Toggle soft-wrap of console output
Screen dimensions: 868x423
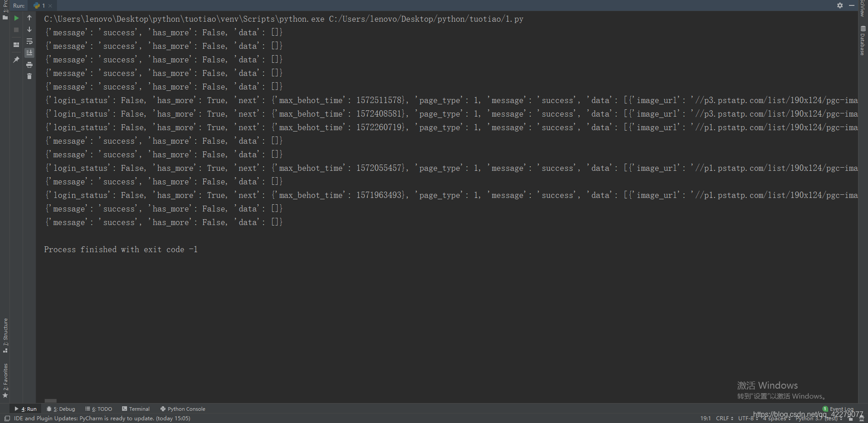coord(29,42)
